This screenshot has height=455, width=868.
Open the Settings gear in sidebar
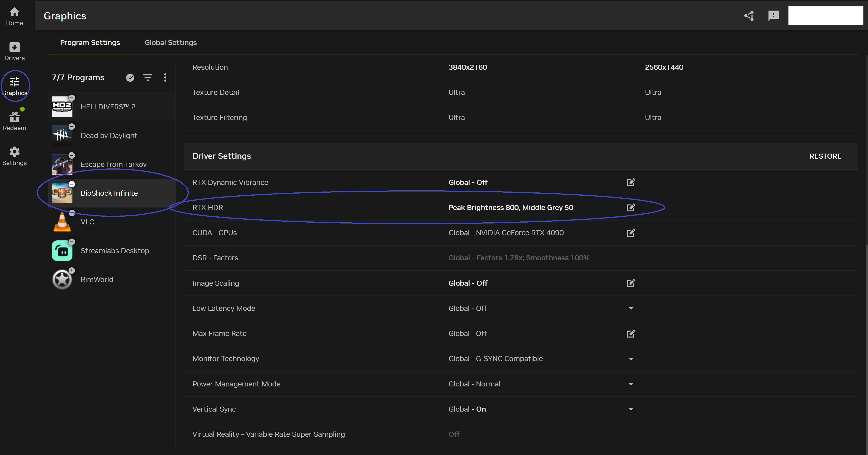tap(14, 156)
